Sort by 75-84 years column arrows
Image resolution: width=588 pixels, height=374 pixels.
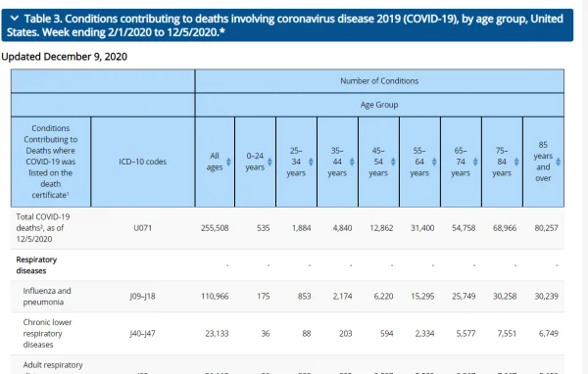516,162
